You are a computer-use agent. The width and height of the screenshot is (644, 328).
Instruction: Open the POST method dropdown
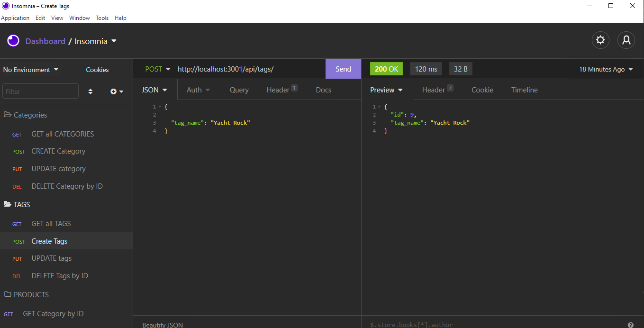point(157,69)
